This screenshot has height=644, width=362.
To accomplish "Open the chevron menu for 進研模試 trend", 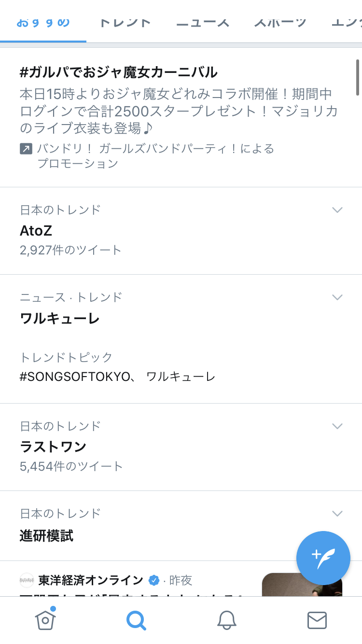I will point(337,513).
